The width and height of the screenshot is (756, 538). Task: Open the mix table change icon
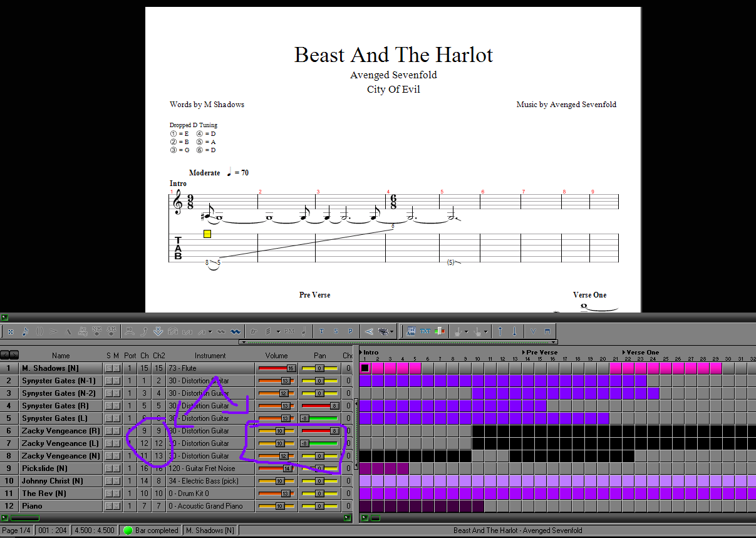point(440,331)
